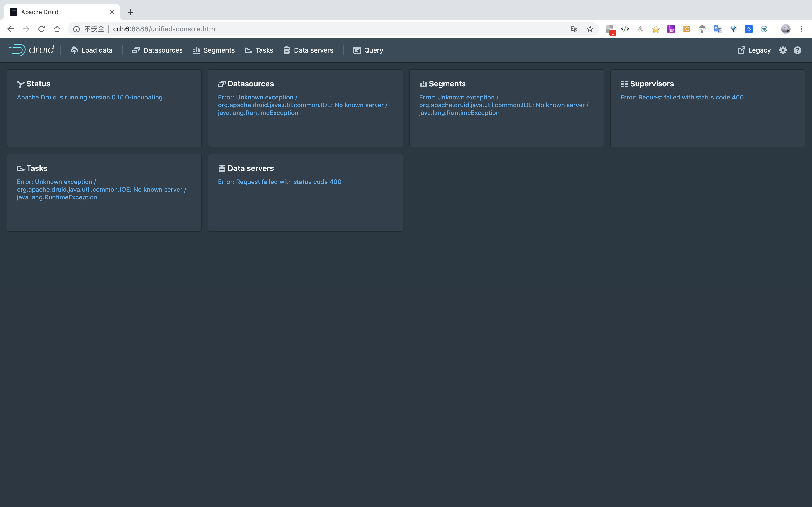Screen dimensions: 812x507
Task: Reload the Druid console page
Action: pyautogui.click(x=42, y=29)
